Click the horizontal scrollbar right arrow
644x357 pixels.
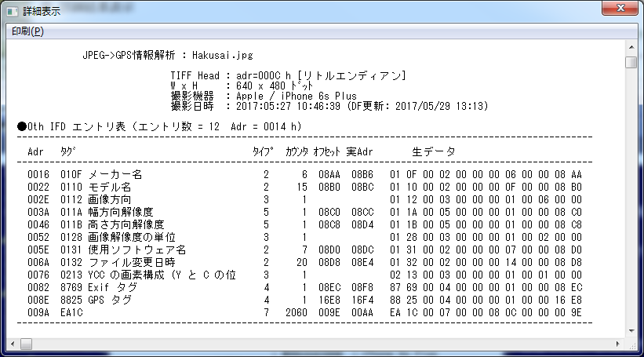point(617,344)
